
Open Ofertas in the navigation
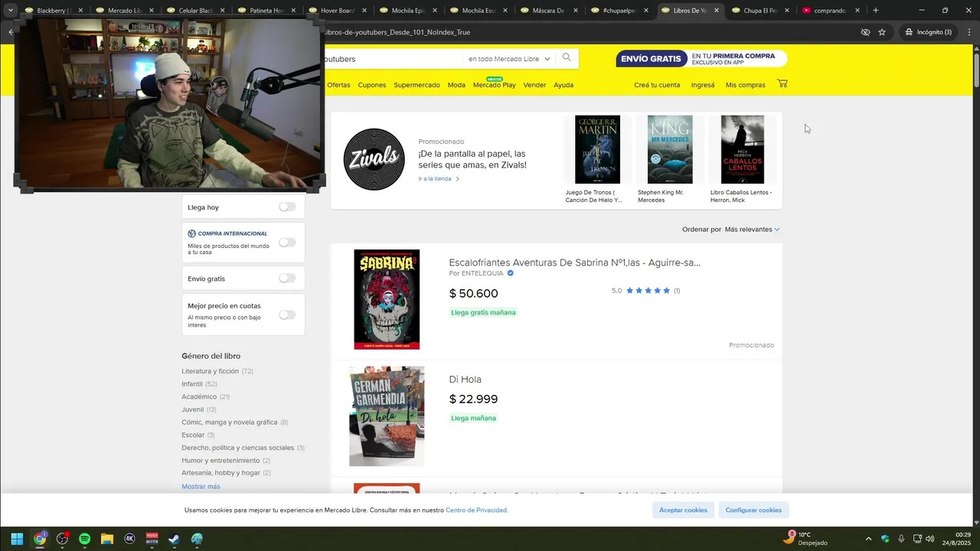click(338, 85)
